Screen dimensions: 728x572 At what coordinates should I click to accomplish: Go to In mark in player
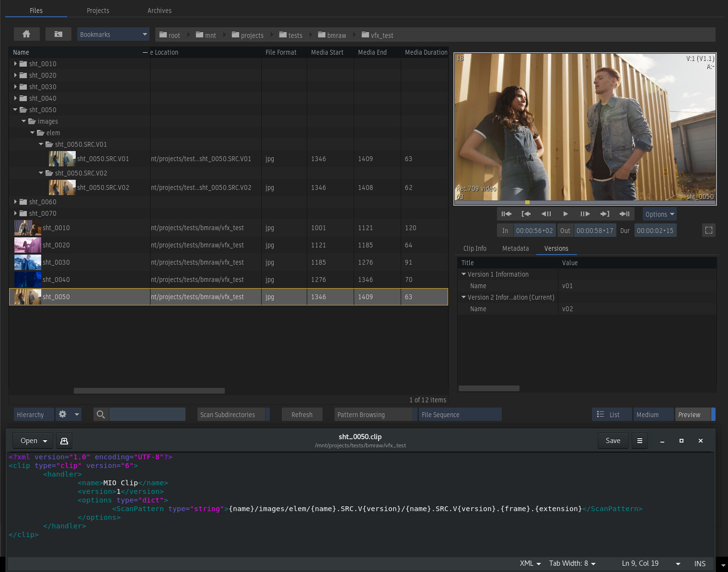click(x=526, y=214)
